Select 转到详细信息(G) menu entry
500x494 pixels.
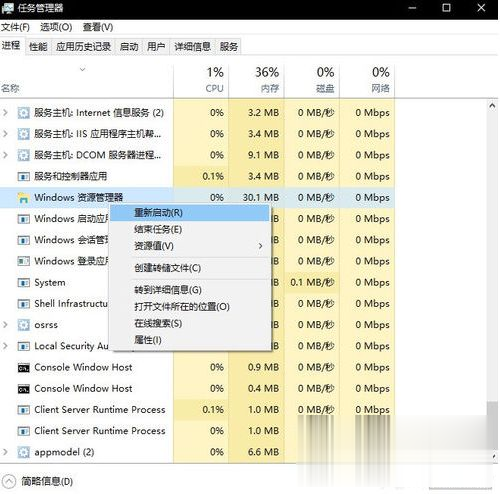coord(190,290)
